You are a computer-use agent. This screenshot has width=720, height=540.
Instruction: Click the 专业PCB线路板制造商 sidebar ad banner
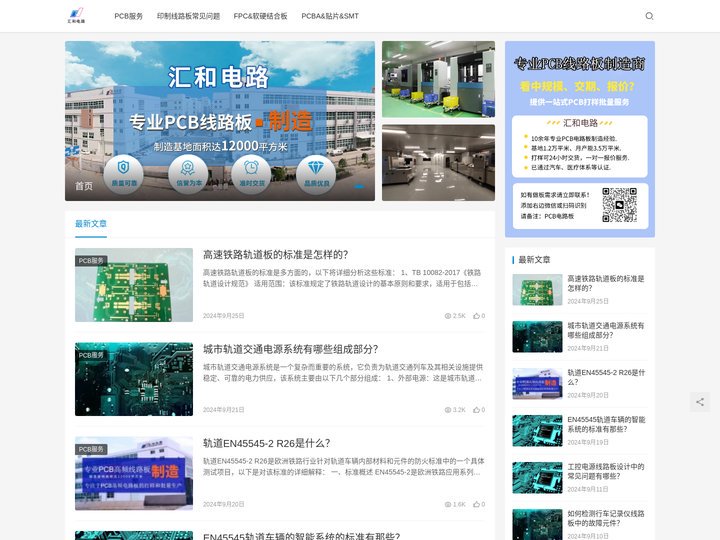click(580, 139)
